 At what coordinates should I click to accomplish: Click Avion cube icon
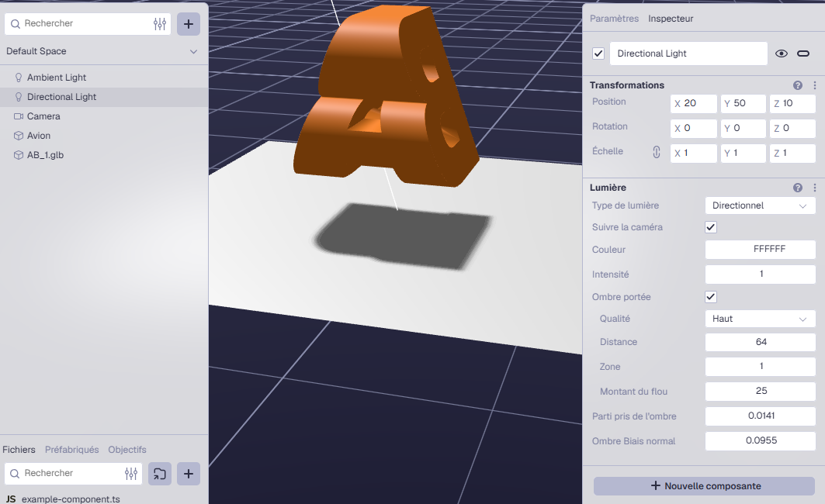click(x=19, y=136)
